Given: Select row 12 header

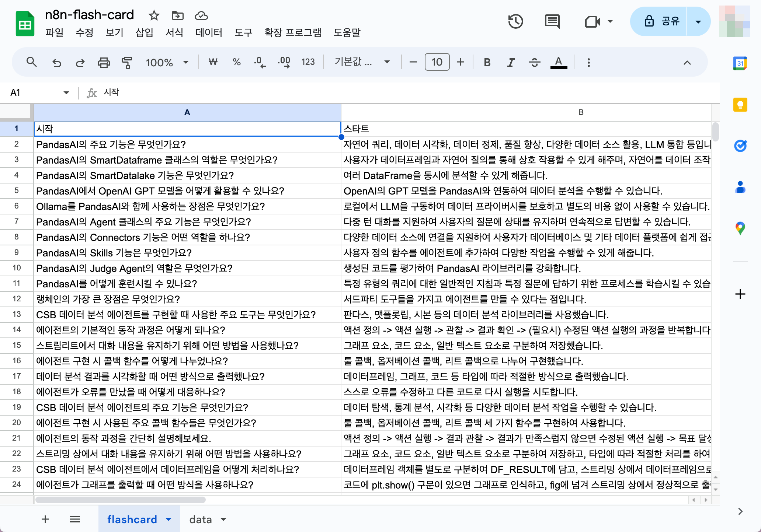Looking at the screenshot, I should pos(17,299).
